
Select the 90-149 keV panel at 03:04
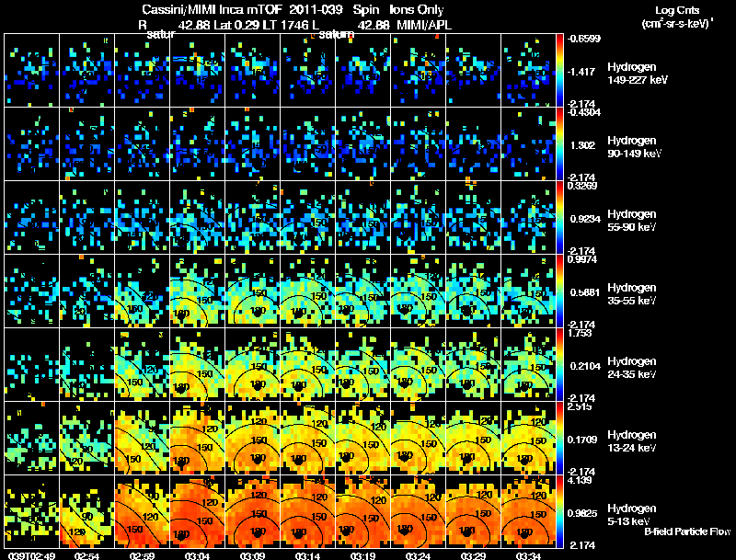(197, 144)
